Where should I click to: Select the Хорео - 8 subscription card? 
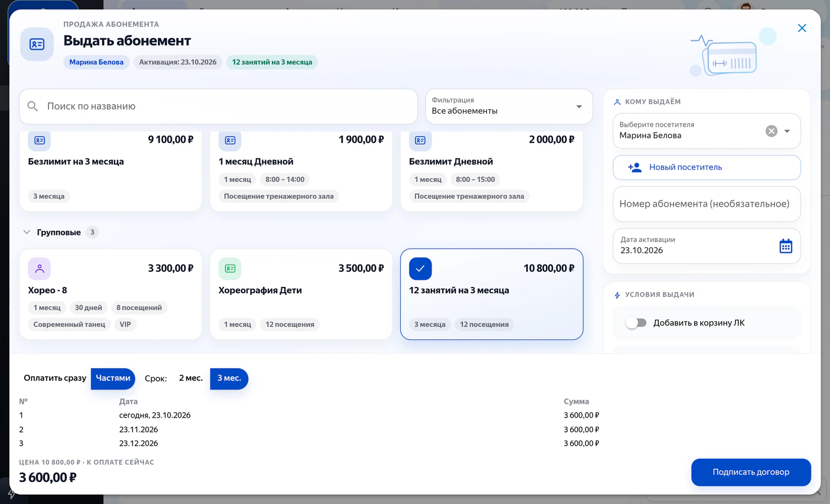(111, 294)
